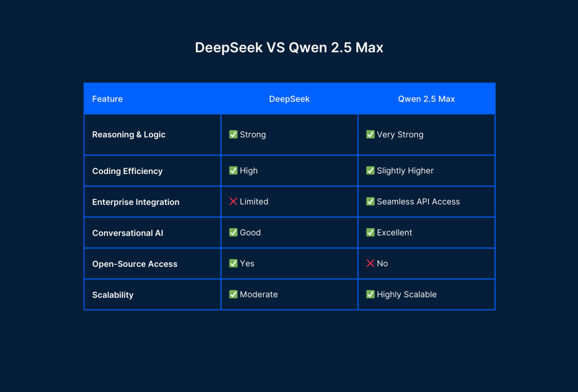This screenshot has height=392, width=578.
Task: Select the text Good
Action: click(x=250, y=232)
